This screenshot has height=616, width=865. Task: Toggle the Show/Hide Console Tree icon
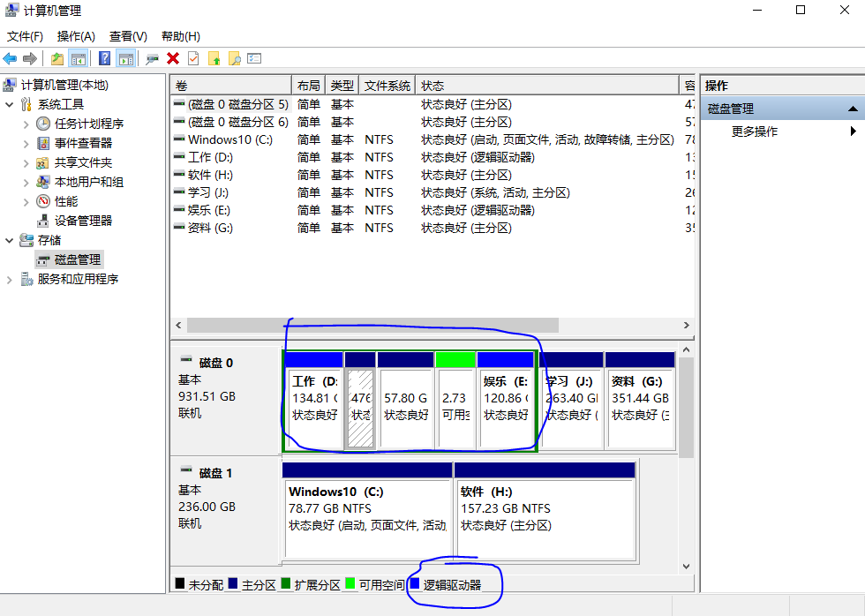[x=78, y=58]
